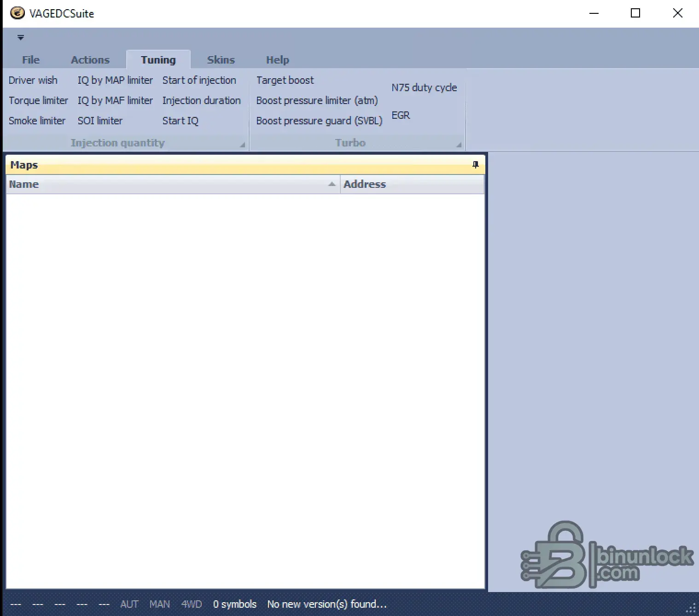Image resolution: width=699 pixels, height=616 pixels.
Task: Open the Smoke limiter map
Action: 37,121
